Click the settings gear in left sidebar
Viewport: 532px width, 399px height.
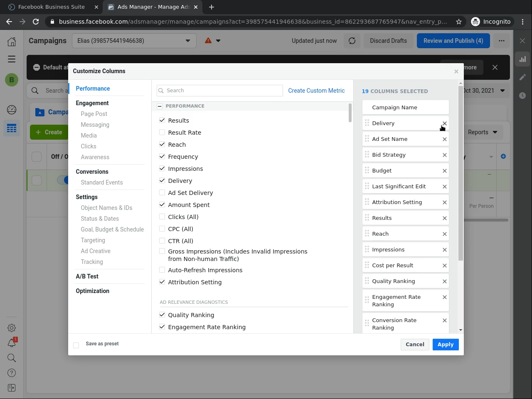click(12, 328)
